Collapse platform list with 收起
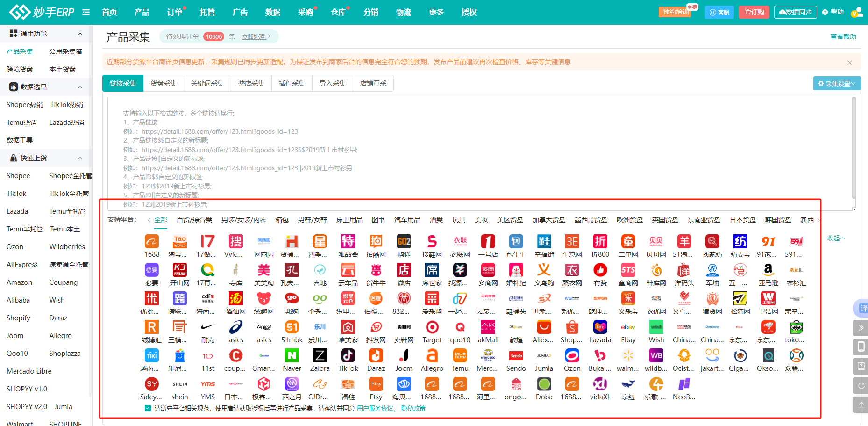The width and height of the screenshot is (868, 426). point(835,238)
